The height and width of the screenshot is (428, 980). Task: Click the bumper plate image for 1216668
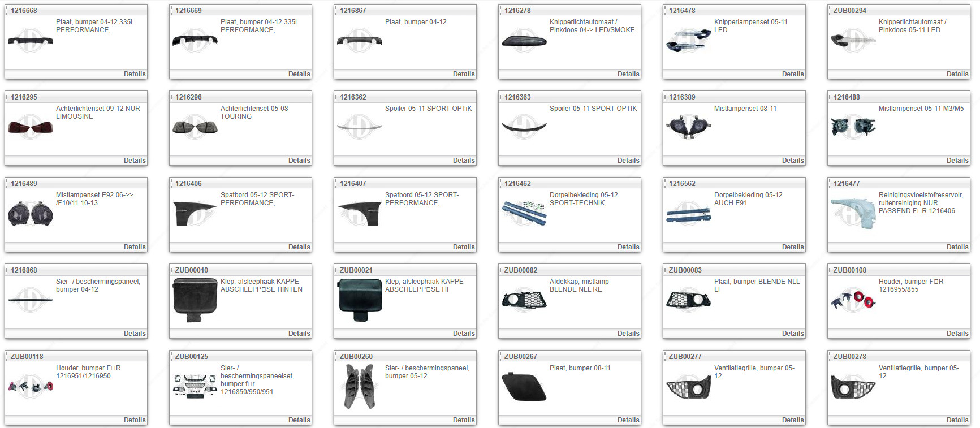(31, 40)
